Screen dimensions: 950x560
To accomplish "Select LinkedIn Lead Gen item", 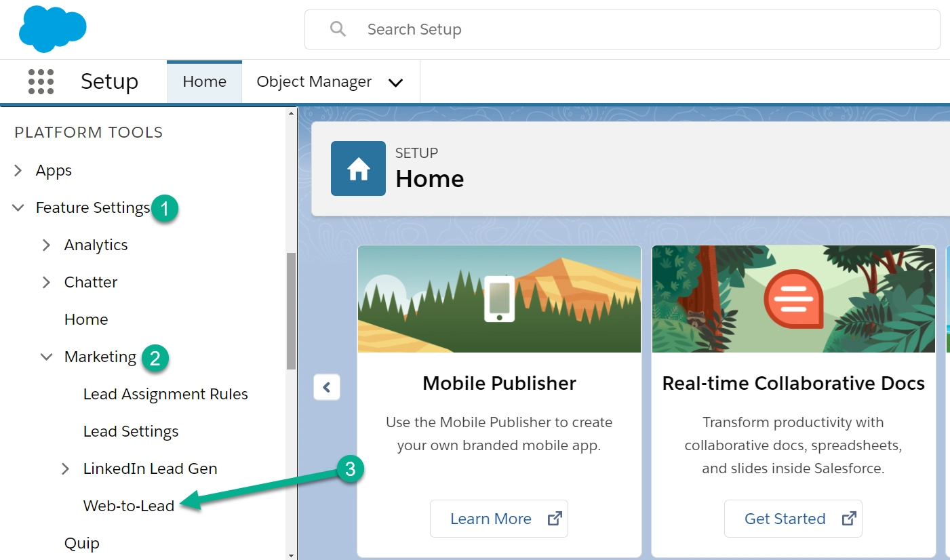I will coord(150,468).
